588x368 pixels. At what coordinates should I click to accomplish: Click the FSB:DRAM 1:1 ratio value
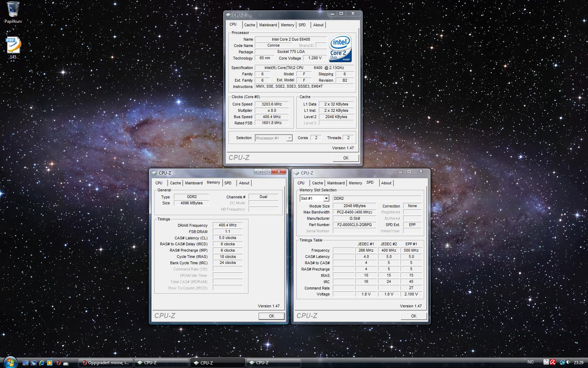(227, 232)
